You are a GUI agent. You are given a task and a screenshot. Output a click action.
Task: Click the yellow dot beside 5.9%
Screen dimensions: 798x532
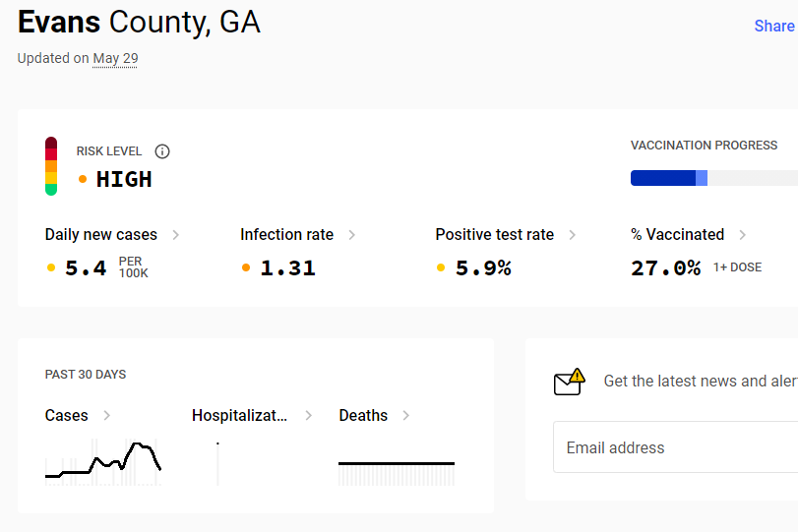(441, 267)
